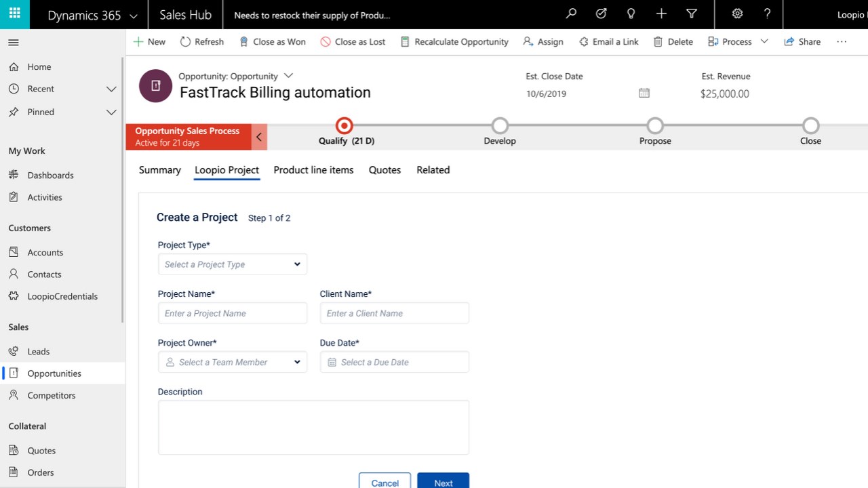
Task: Select the Close stage circle
Action: click(810, 125)
